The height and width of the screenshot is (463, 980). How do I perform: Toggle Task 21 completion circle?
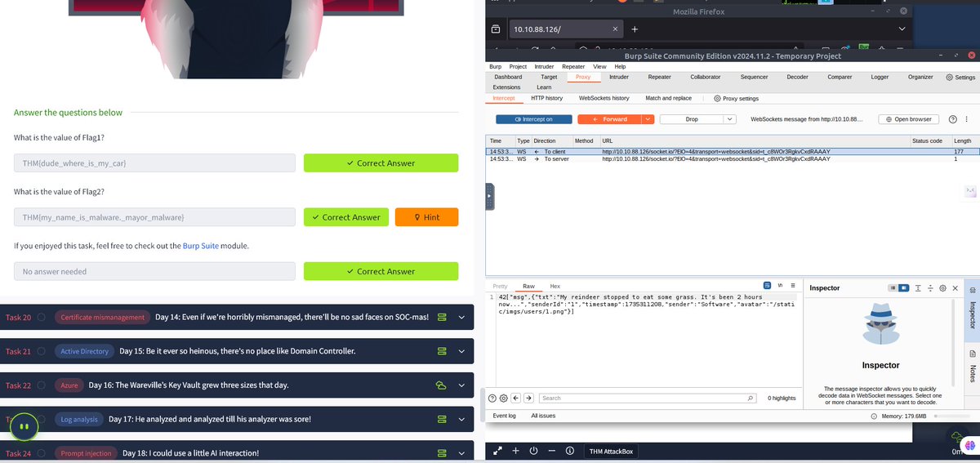[x=41, y=351]
